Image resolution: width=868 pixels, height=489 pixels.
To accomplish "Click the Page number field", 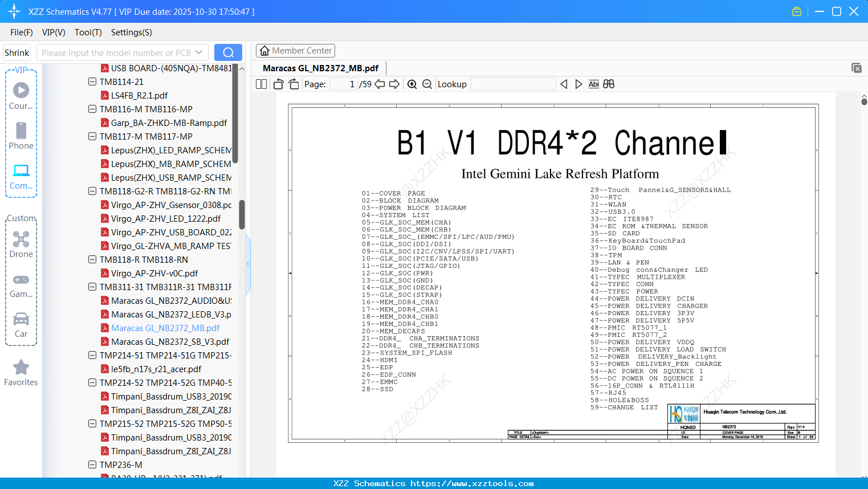I will pos(343,84).
